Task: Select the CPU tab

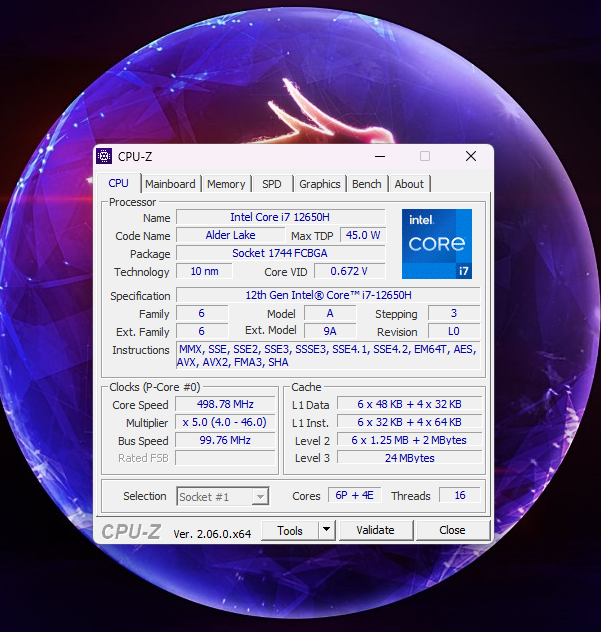Action: click(119, 183)
